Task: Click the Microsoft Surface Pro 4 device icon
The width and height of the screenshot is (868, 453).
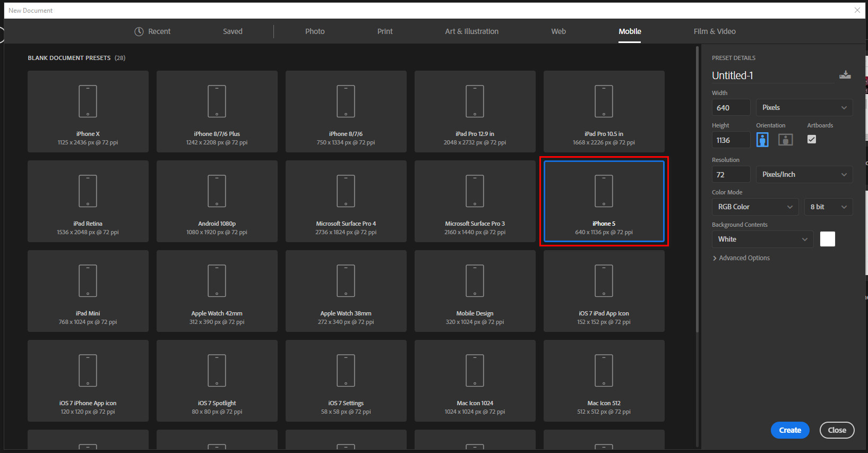Action: click(x=346, y=191)
